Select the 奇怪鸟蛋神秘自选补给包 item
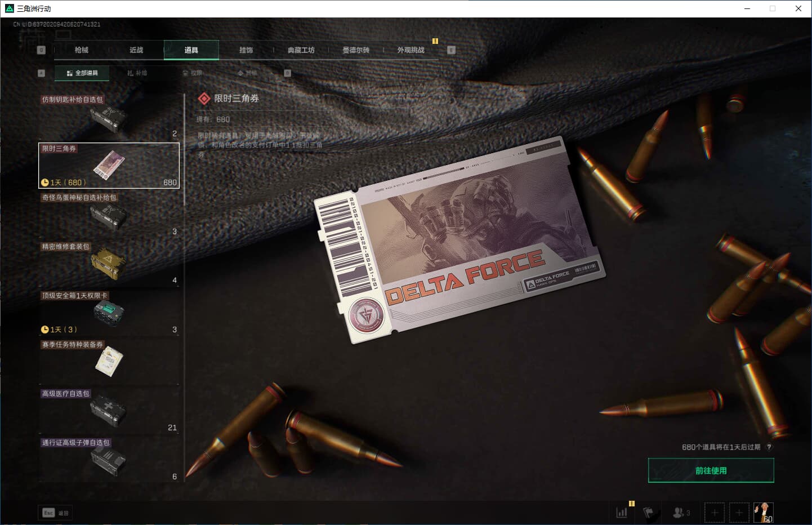812x525 pixels. tap(109, 215)
